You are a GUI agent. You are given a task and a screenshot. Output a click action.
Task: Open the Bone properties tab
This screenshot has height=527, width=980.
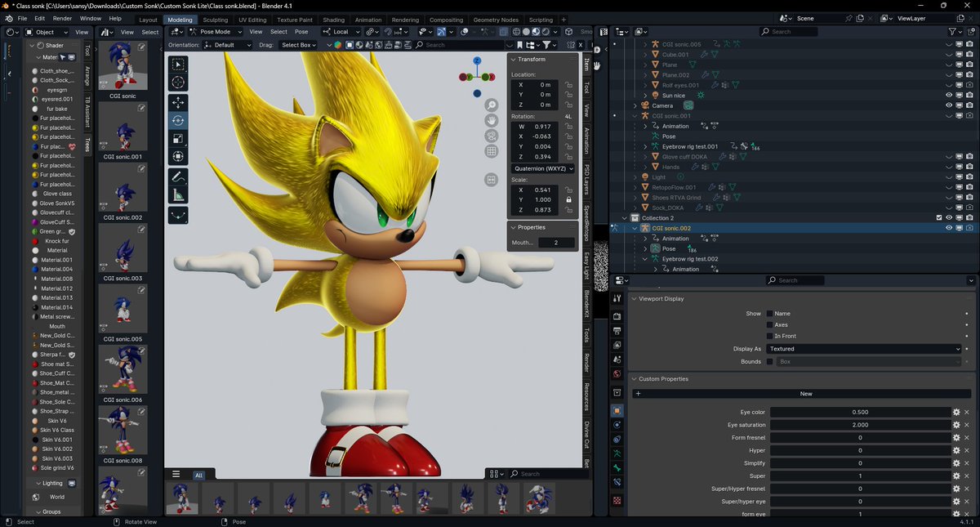[x=617, y=469]
